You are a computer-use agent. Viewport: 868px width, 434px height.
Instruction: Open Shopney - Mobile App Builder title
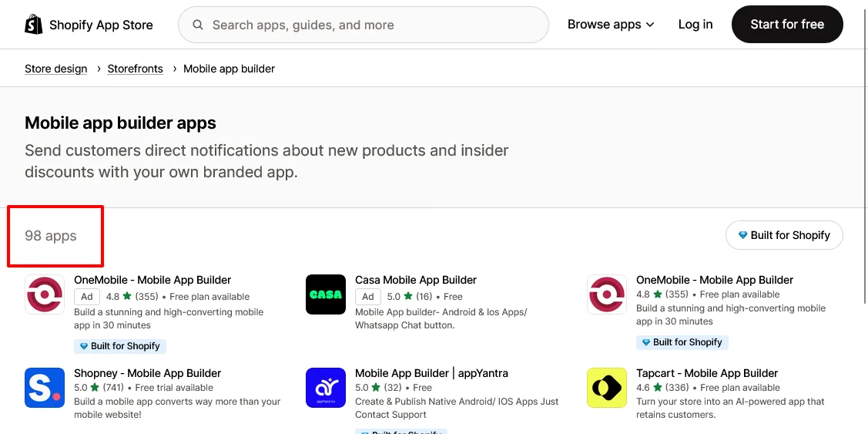148,374
